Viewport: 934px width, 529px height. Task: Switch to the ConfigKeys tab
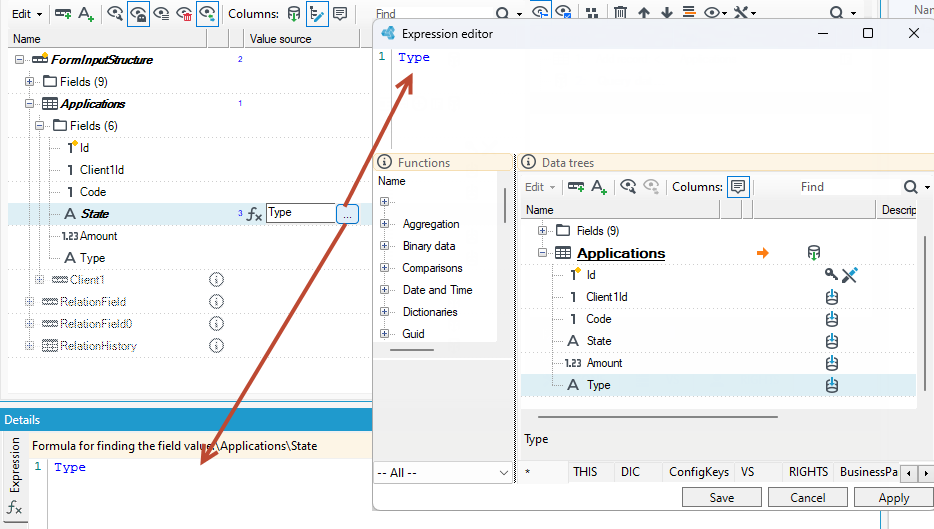[698, 472]
